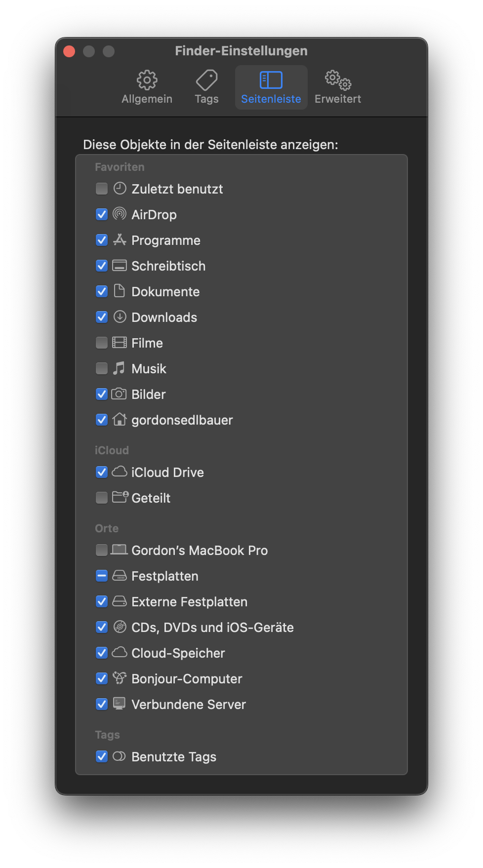Uncheck the Benutzte Tags checkbox
Screen dimensions: 483x868
tap(102, 756)
